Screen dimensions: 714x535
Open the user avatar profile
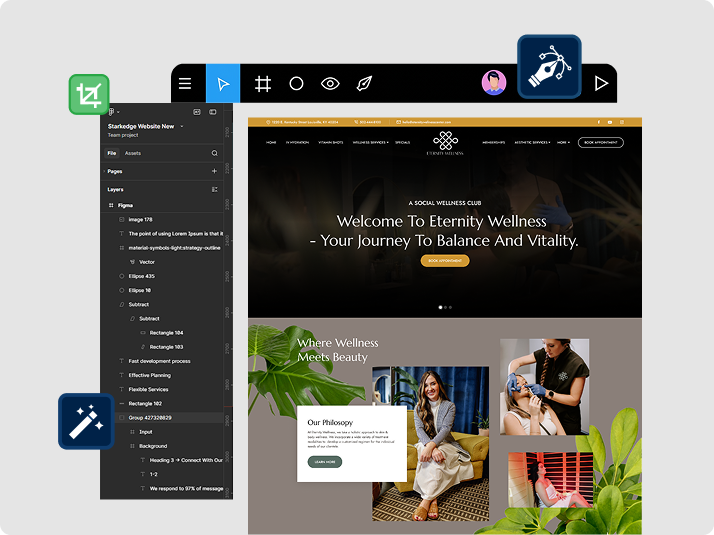[494, 83]
